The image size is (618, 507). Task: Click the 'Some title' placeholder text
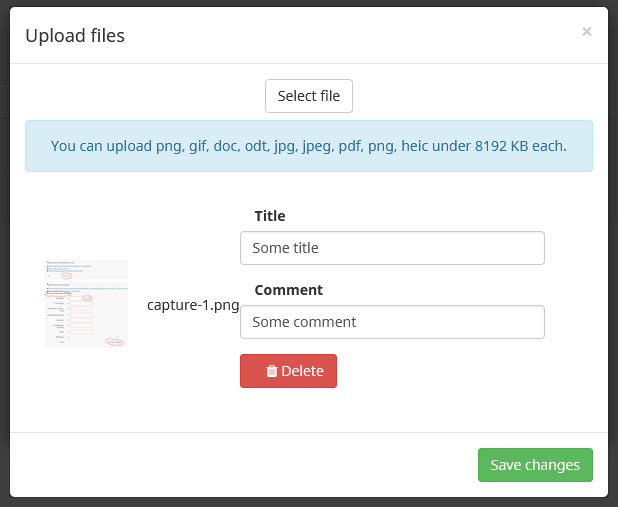pos(285,248)
